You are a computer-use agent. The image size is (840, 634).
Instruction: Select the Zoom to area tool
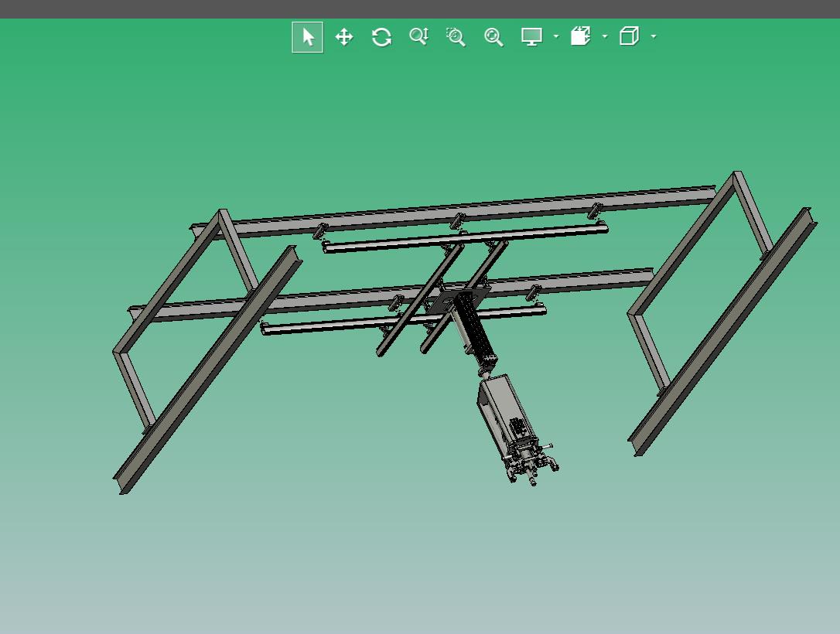pyautogui.click(x=456, y=37)
